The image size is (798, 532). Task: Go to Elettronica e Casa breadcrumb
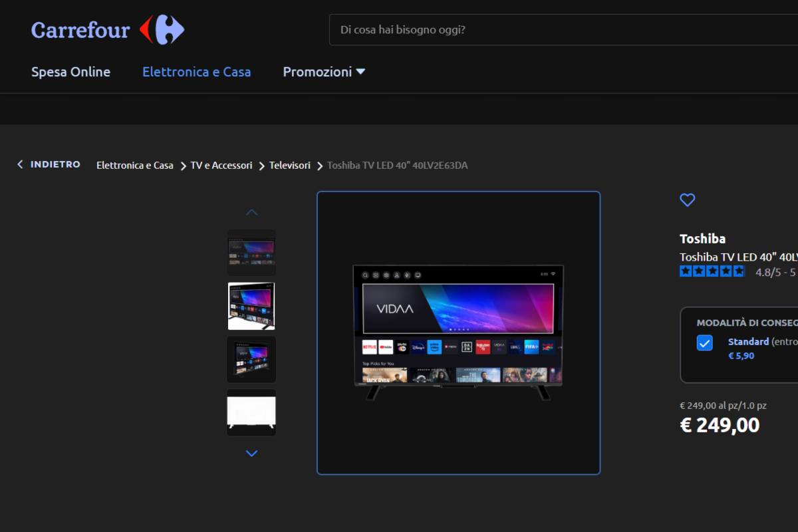[134, 166]
